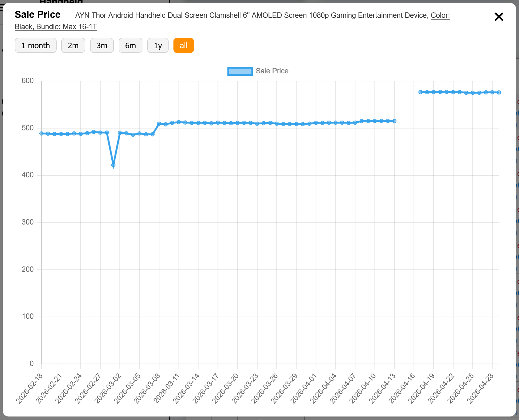Image resolution: width=519 pixels, height=420 pixels.
Task: Select the 1 month range
Action: (36, 45)
